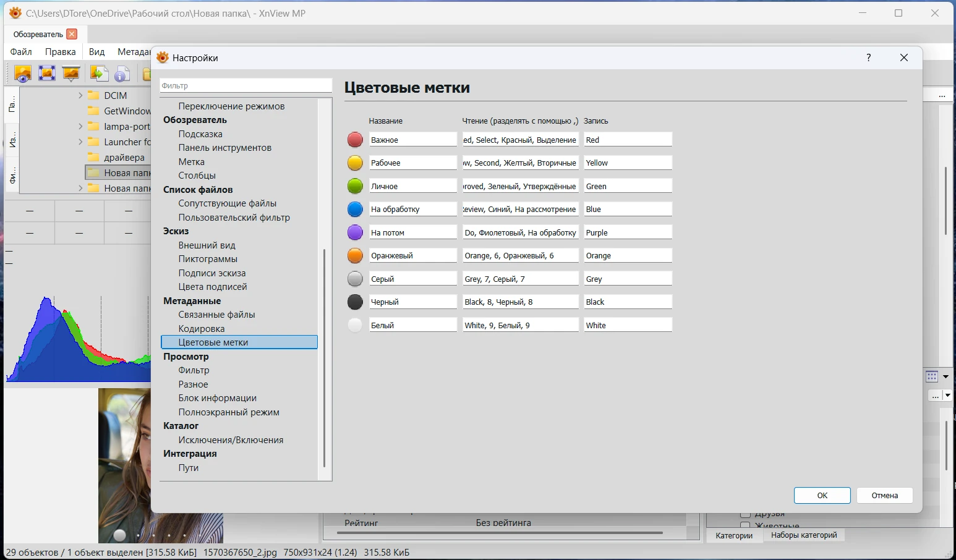Pick the purple color circle for На потом
Screen dimensions: 956x560
click(x=355, y=232)
